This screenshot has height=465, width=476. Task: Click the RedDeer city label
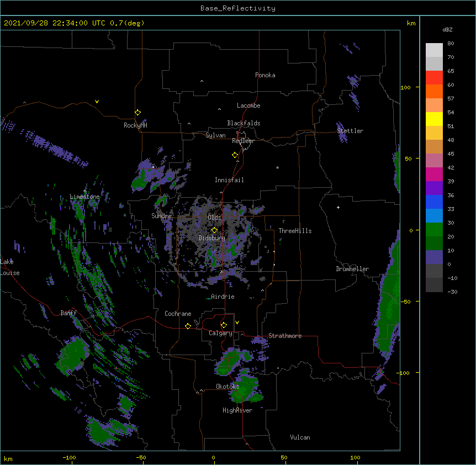tap(243, 141)
